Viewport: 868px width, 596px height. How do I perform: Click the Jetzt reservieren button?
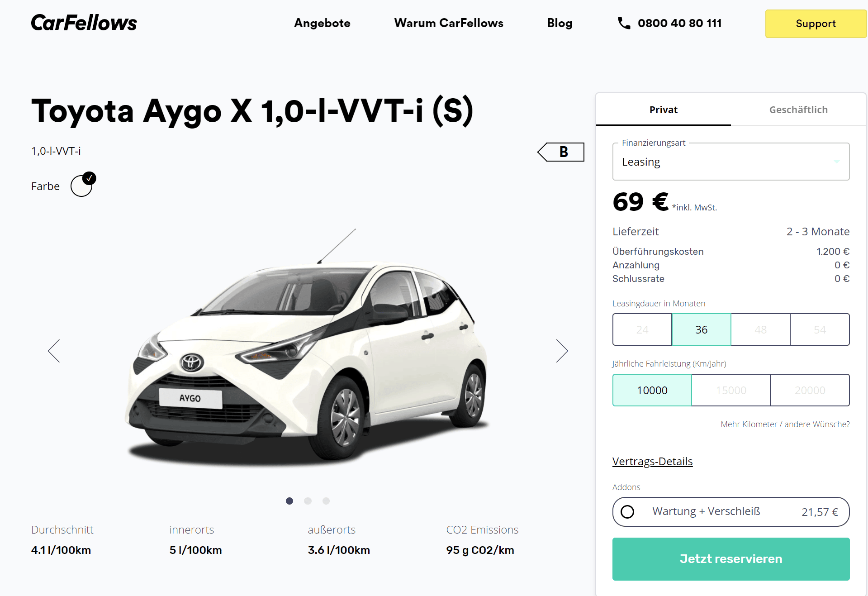pyautogui.click(x=730, y=559)
